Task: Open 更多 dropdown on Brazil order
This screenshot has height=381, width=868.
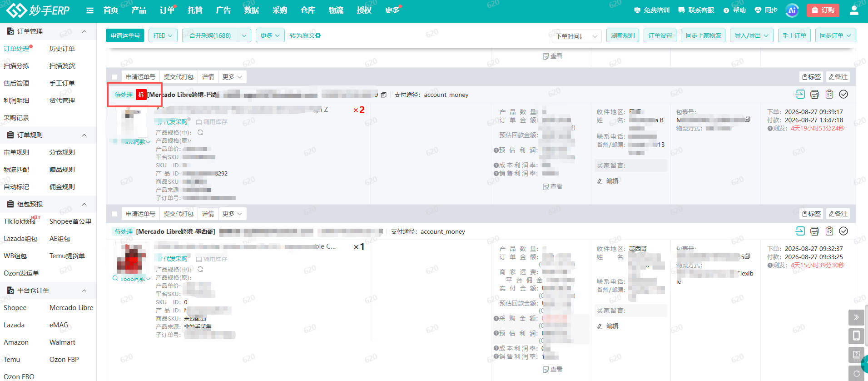Action: (x=232, y=77)
